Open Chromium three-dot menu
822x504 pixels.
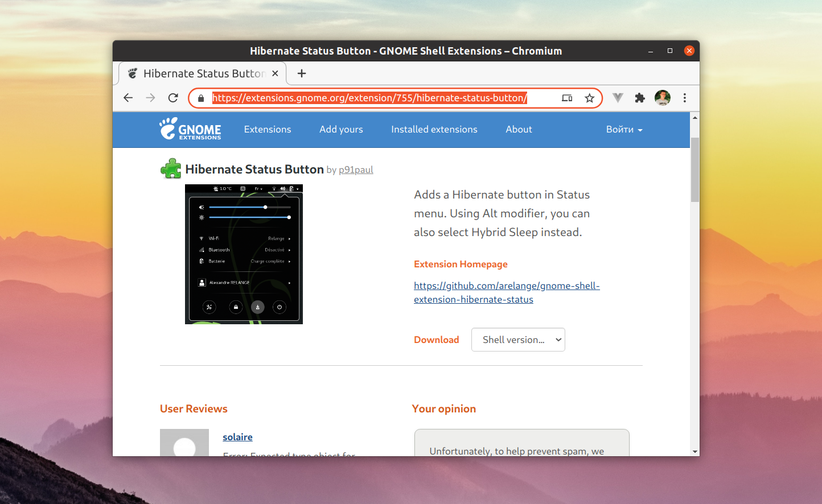tap(685, 98)
